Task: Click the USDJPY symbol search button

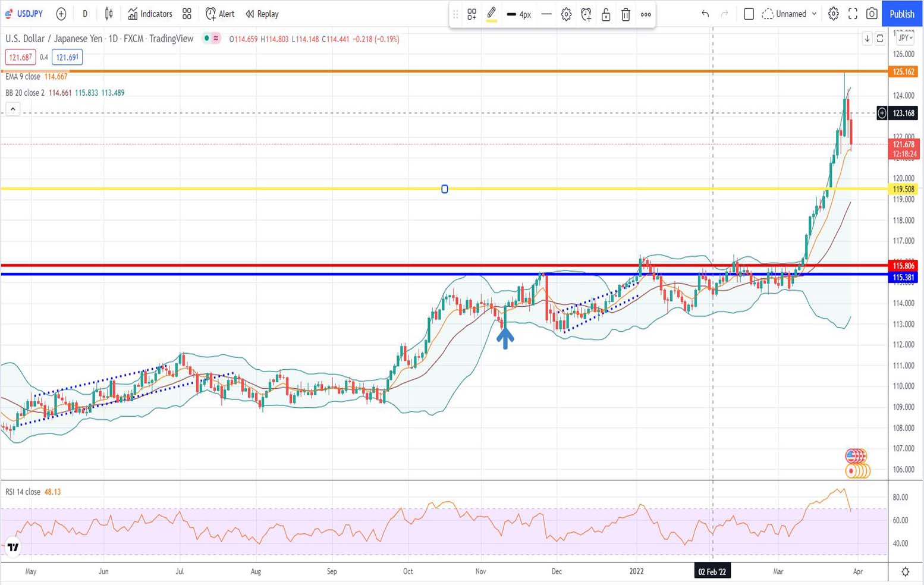Action: click(24, 14)
